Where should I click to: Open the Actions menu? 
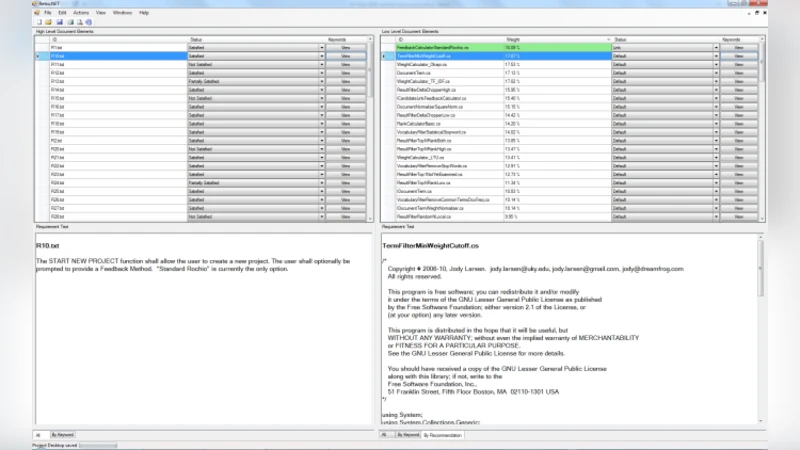pos(78,12)
